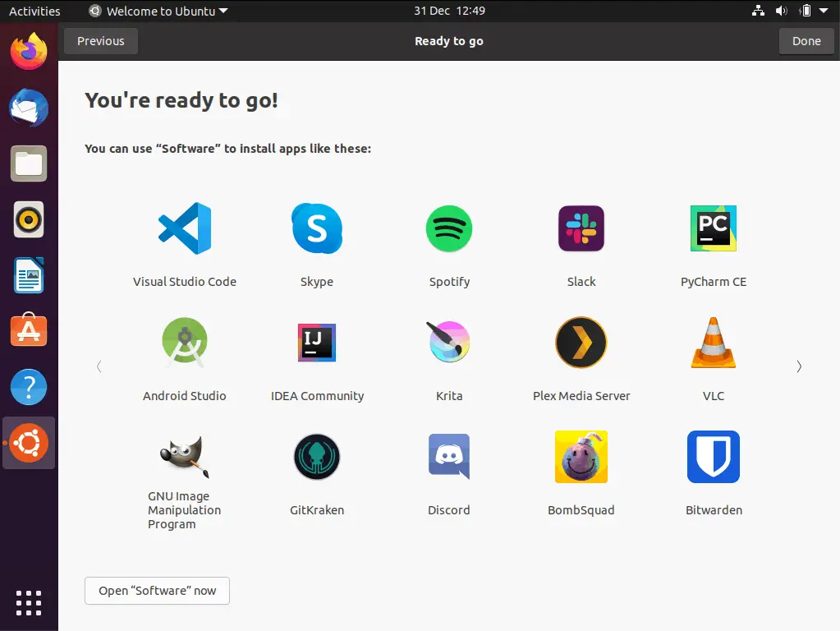This screenshot has height=631, width=840.
Task: Click the battery indicator in top bar
Action: (806, 11)
